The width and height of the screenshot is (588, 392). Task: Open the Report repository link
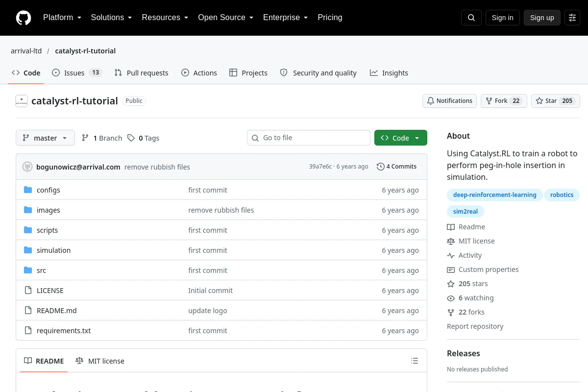pyautogui.click(x=475, y=326)
